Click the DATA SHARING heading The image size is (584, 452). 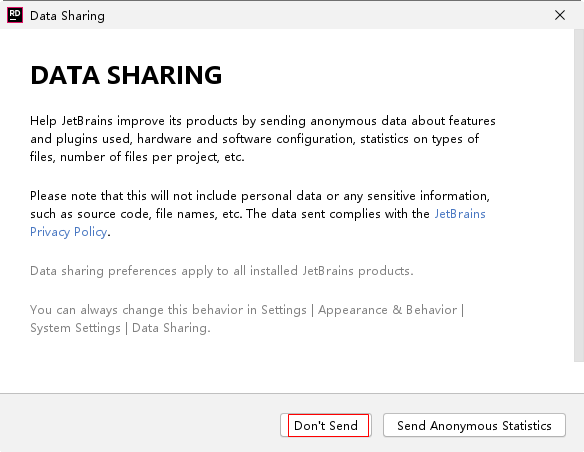pos(126,75)
